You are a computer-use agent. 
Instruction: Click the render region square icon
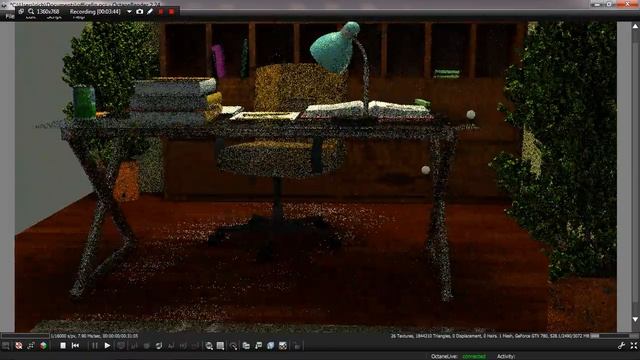pos(220,346)
